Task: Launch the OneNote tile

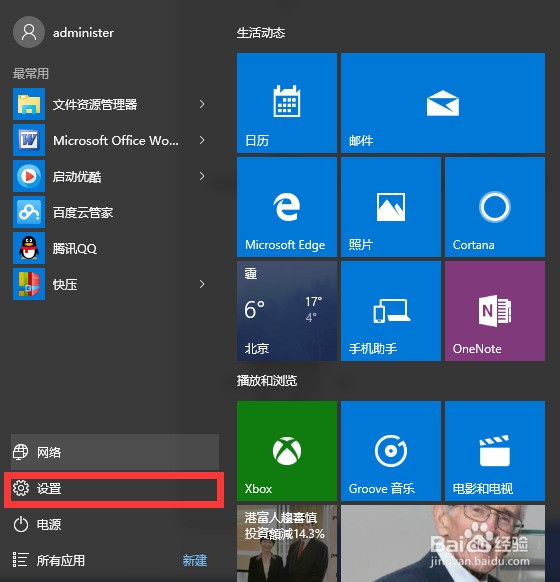Action: pos(495,311)
